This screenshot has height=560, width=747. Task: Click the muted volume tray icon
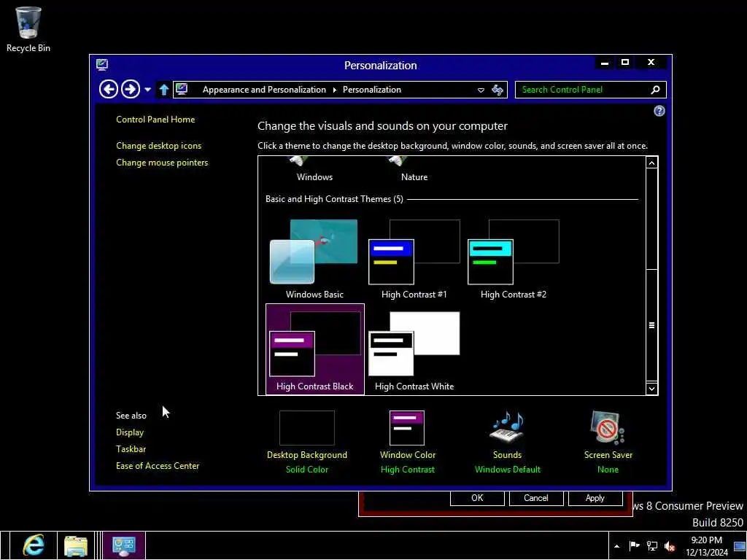tap(670, 546)
